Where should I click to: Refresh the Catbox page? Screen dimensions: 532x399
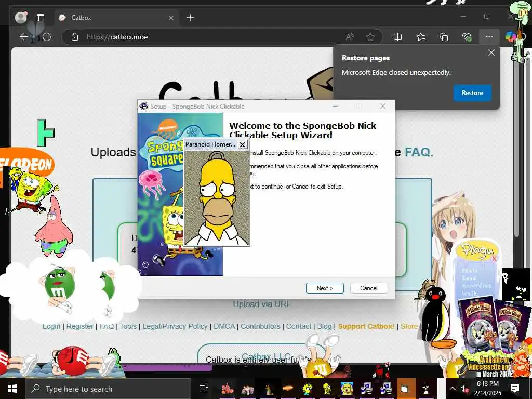click(x=47, y=37)
